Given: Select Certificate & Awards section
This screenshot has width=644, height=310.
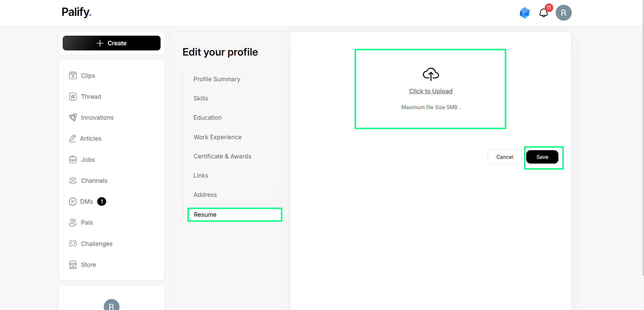Looking at the screenshot, I should (222, 156).
